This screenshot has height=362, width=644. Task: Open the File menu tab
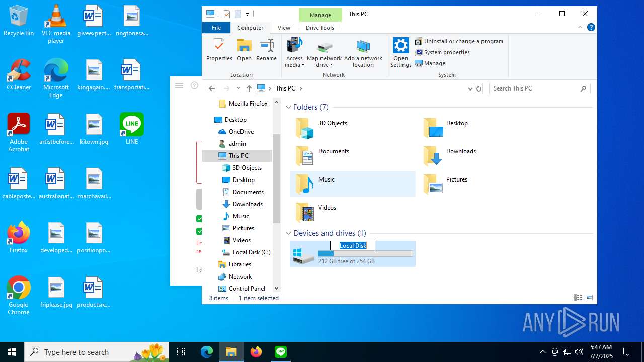[x=216, y=28]
